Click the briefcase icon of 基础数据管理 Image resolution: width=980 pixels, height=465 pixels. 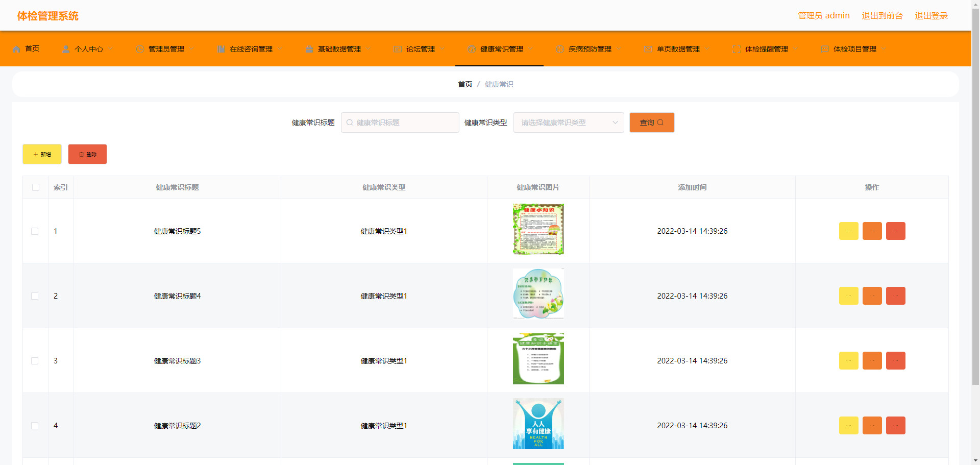pyautogui.click(x=309, y=49)
